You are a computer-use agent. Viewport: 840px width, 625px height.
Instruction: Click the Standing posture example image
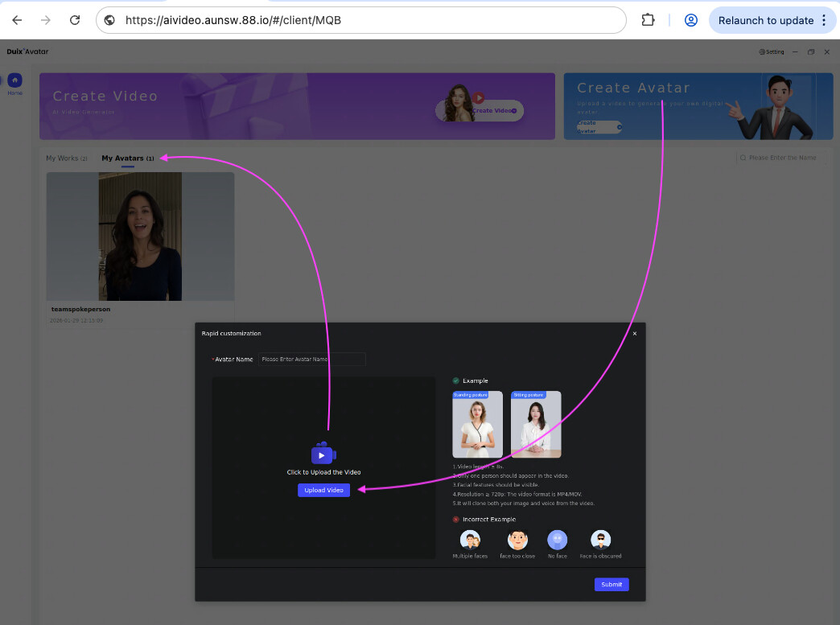477,425
